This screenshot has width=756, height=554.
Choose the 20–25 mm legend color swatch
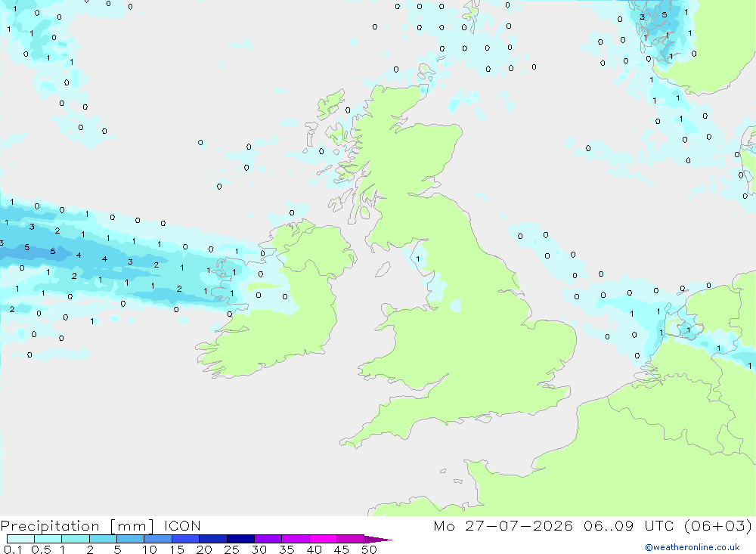(213, 539)
